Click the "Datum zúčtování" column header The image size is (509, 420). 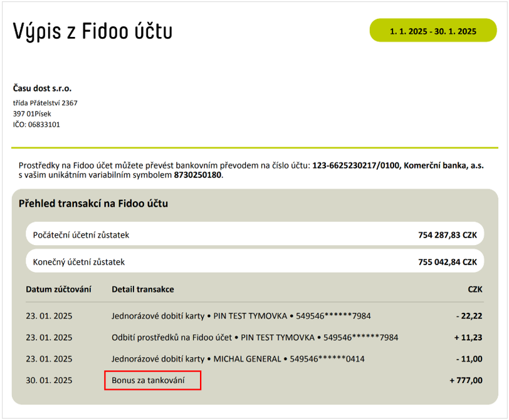click(x=58, y=289)
